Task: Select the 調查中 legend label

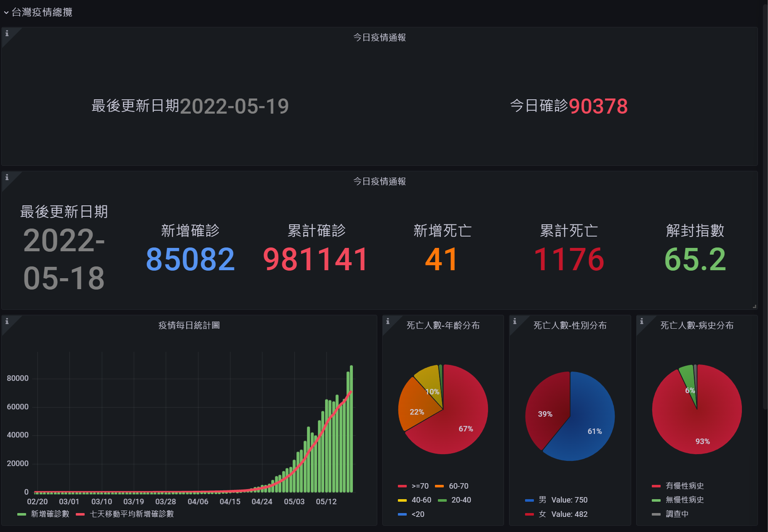Action: [677, 514]
